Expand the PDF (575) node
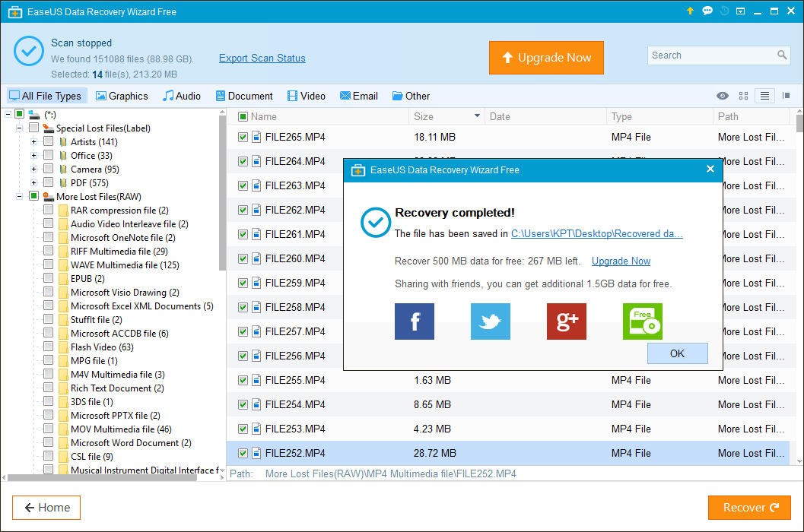Image resolution: width=804 pixels, height=532 pixels. [33, 182]
